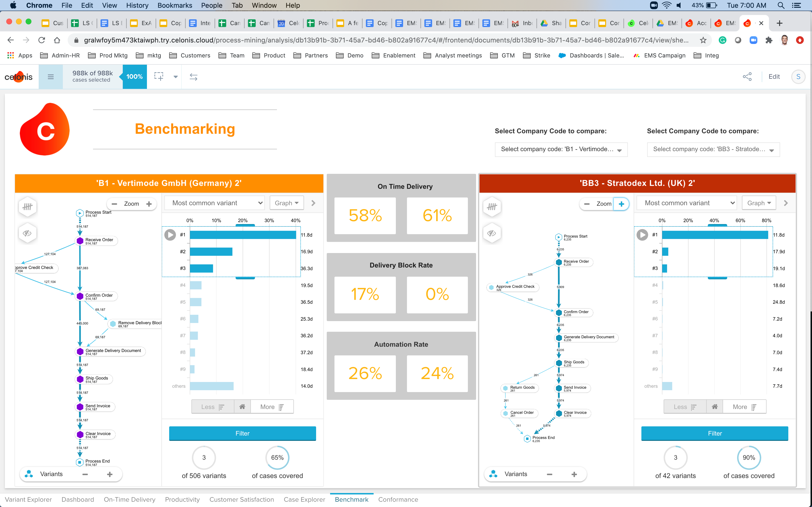This screenshot has height=507, width=812.
Task: Click the swap arrows icon in toolbar
Action: tap(193, 77)
